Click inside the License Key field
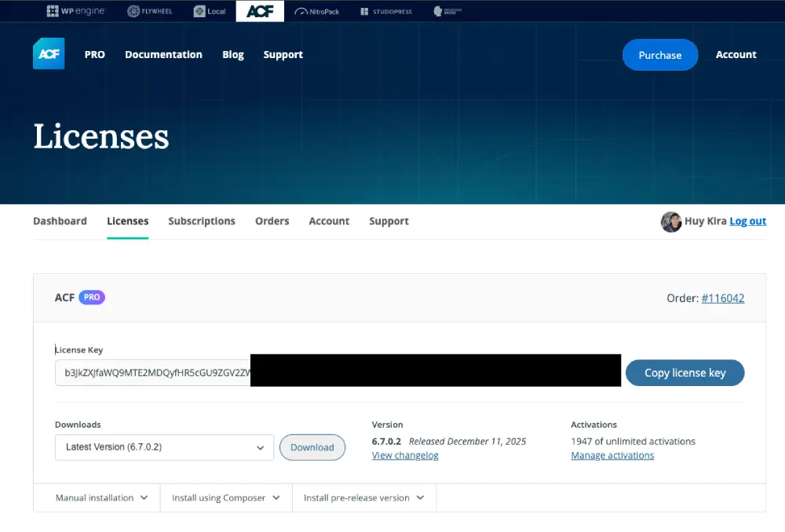The width and height of the screenshot is (785, 532). coord(153,373)
